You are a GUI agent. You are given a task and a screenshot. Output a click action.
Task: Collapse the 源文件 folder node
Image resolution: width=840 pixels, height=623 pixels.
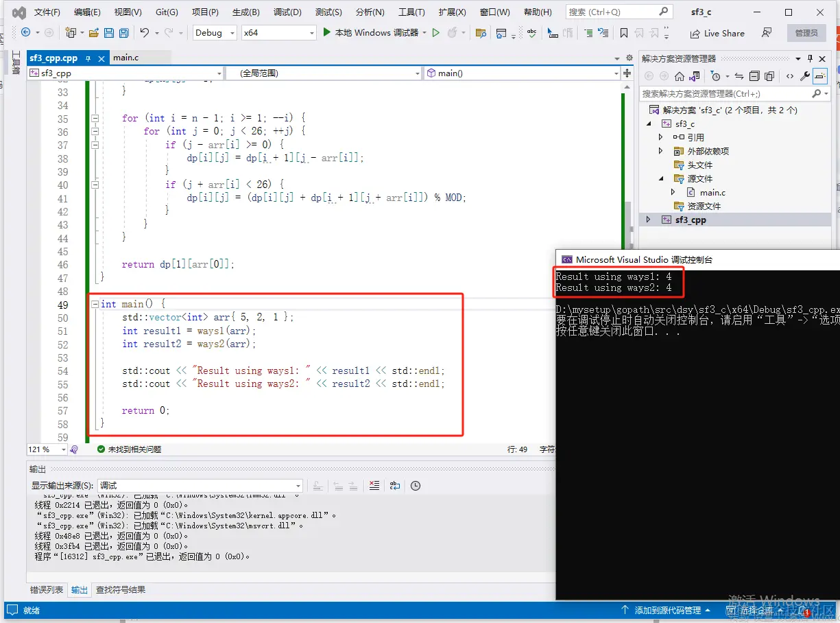pos(661,178)
